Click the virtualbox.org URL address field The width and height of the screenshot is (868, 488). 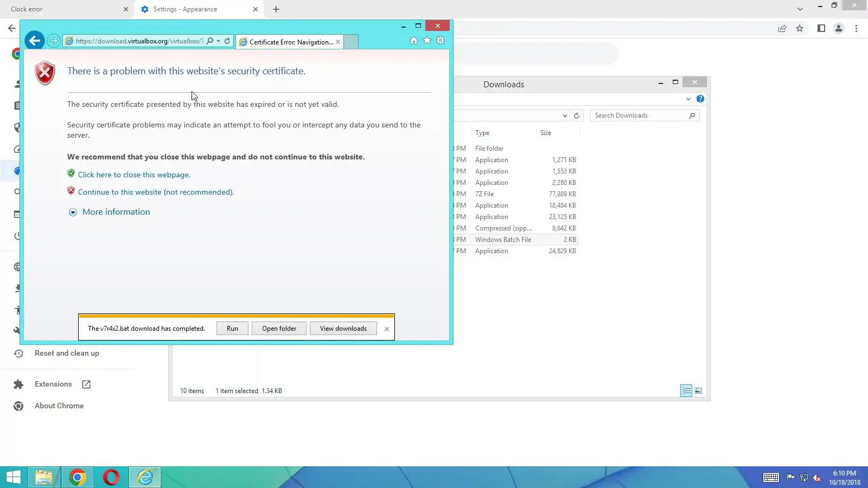(139, 41)
